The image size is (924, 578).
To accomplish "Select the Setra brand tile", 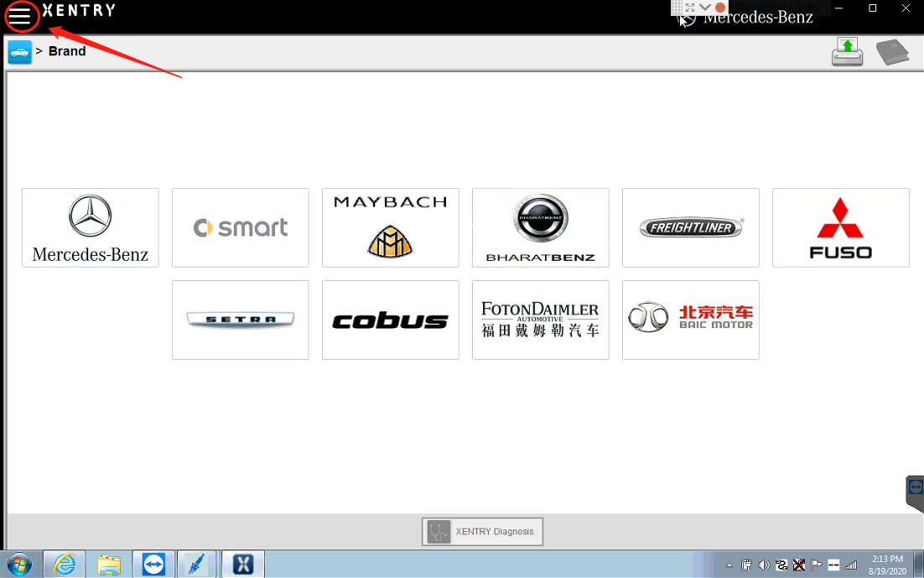I will (241, 320).
